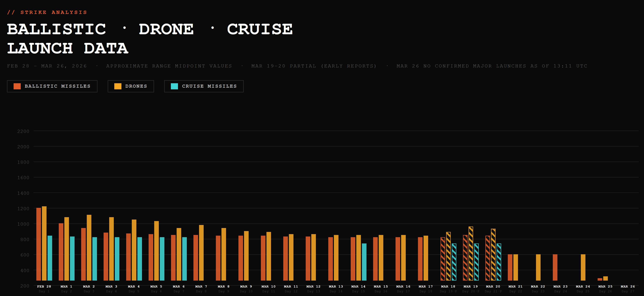Select the Mar 2 drones bar
The image size is (644, 296).
[x=89, y=248]
